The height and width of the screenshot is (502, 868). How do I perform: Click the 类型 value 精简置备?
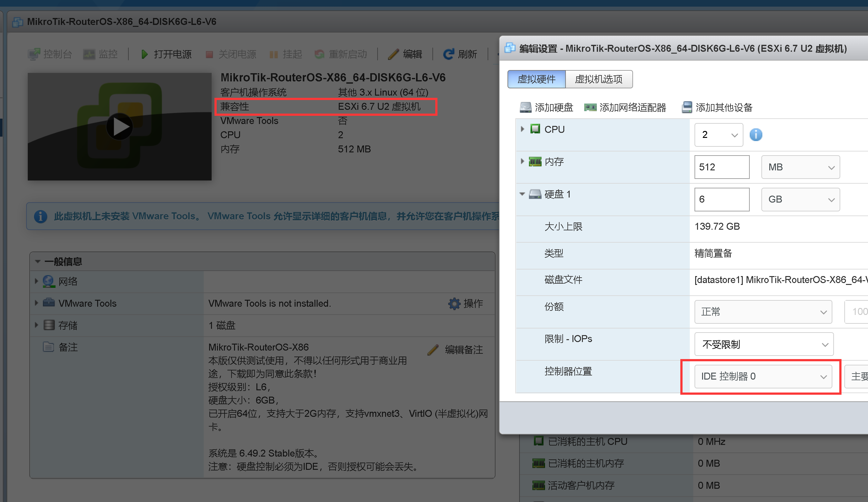[x=713, y=253]
